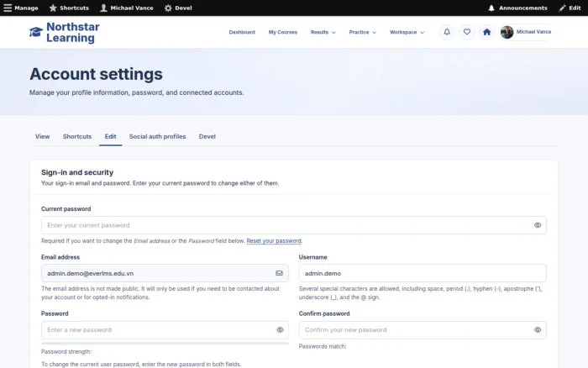The image size is (588, 368).
Task: Click the Michael Vance user icon in admin toolbar
Action: pos(103,8)
